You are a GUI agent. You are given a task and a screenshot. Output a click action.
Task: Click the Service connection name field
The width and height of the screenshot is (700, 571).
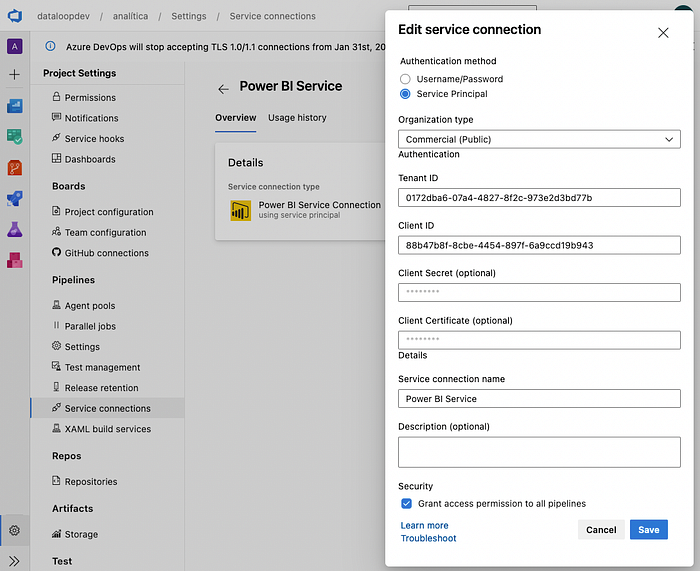[x=539, y=399]
